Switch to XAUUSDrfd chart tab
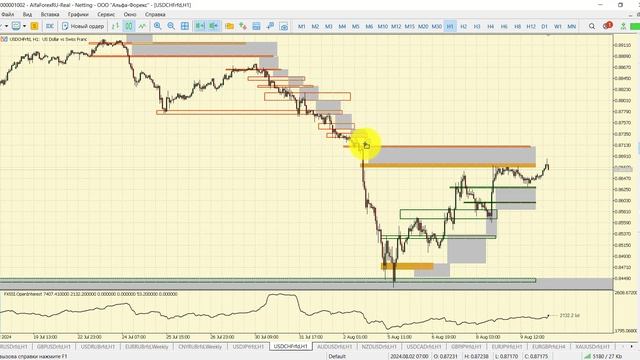Screen dimensions: 640x360 (x=592, y=347)
